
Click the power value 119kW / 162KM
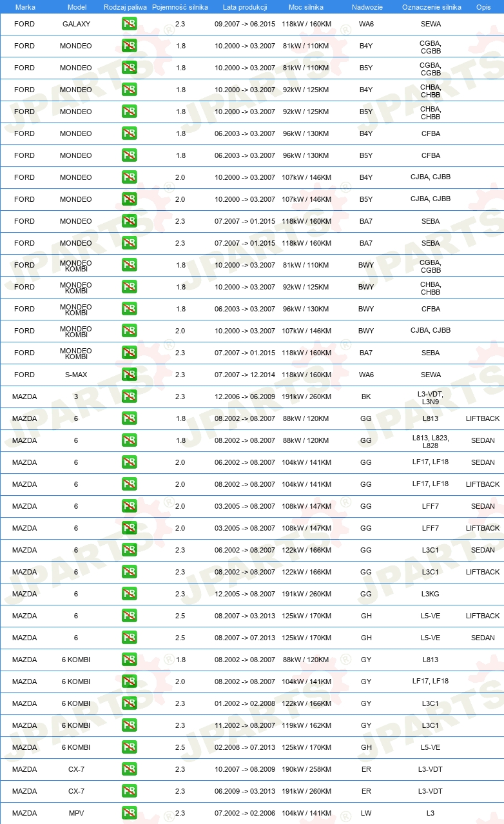coord(306,725)
